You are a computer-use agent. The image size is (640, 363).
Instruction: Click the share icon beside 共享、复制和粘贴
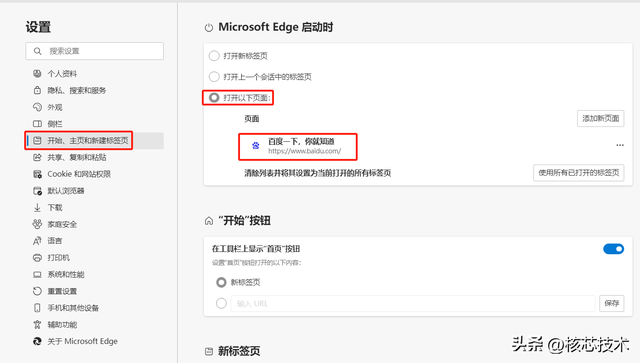37,157
